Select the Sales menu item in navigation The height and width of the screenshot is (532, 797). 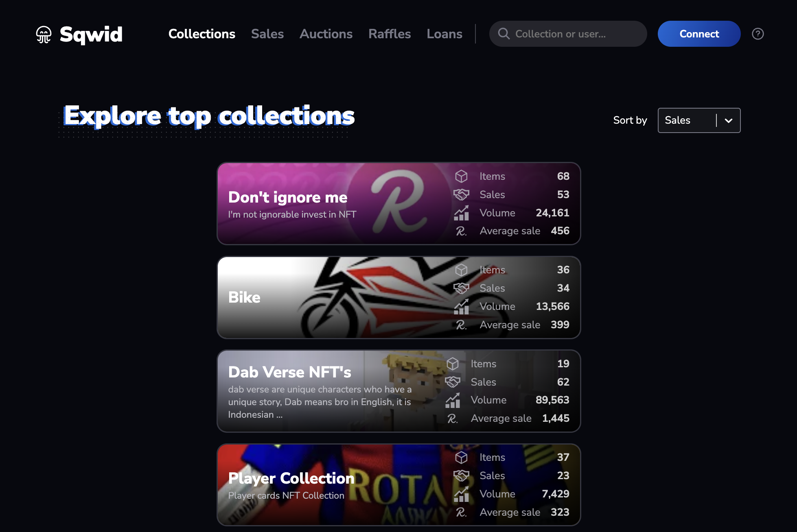(x=267, y=33)
